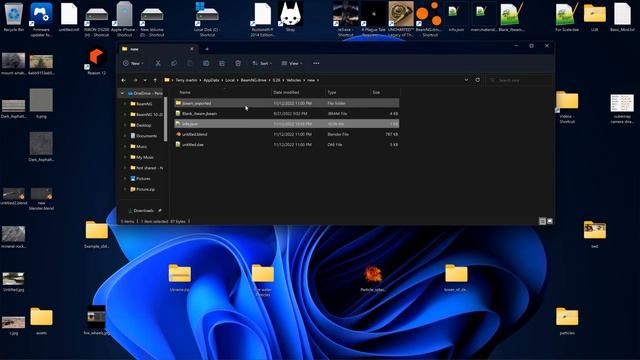Click BeamNG.drive in the breadcrumb path
The width and height of the screenshot is (640, 360).
[x=253, y=80]
